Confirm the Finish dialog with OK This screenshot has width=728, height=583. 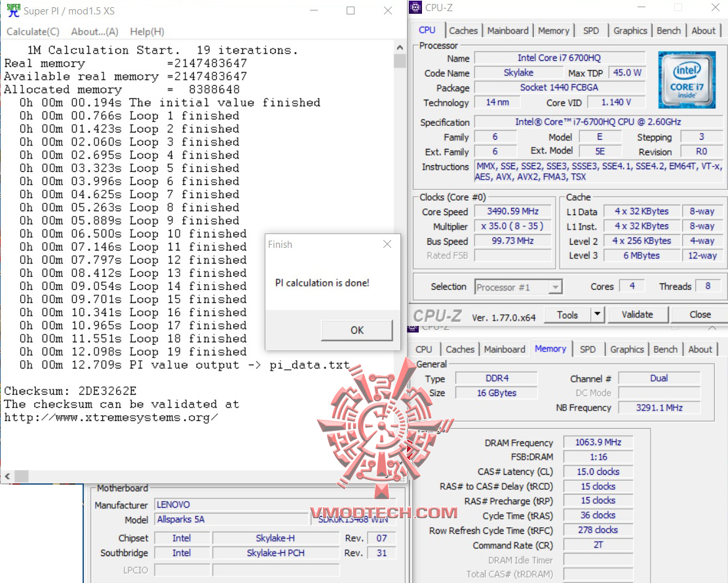coord(356,331)
